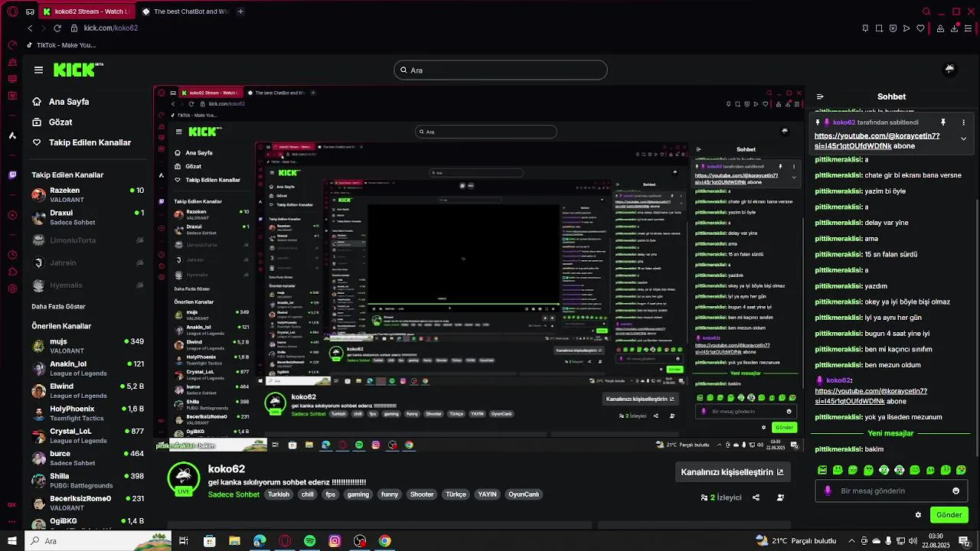Open Takip Edilen Kanallar
Image resolution: width=980 pixels, height=551 pixels.
point(81,142)
